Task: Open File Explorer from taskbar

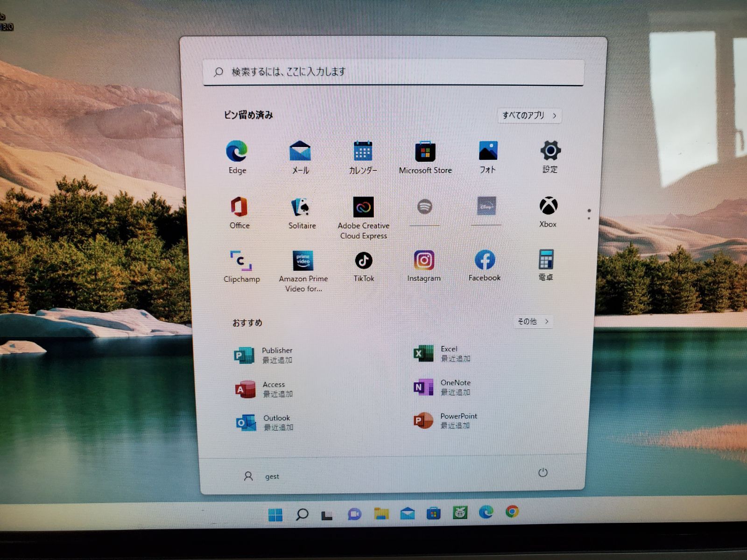Action: [381, 514]
